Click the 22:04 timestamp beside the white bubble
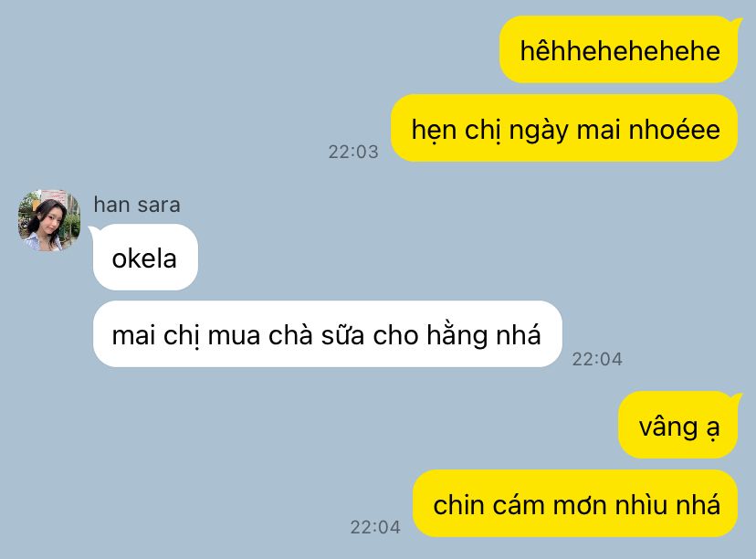756x559 pixels. coord(597,359)
